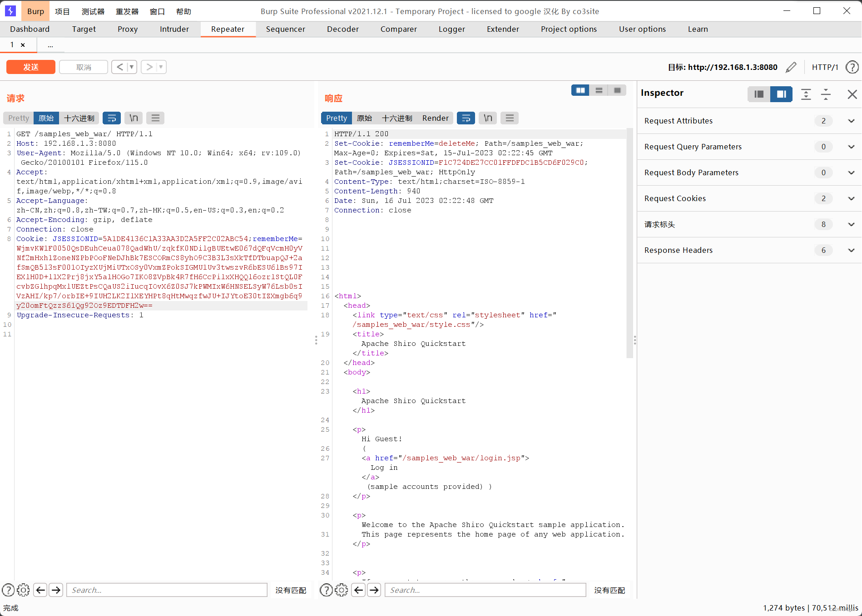The width and height of the screenshot is (862, 616).
Task: Select Pretty view in request panel
Action: coord(19,118)
